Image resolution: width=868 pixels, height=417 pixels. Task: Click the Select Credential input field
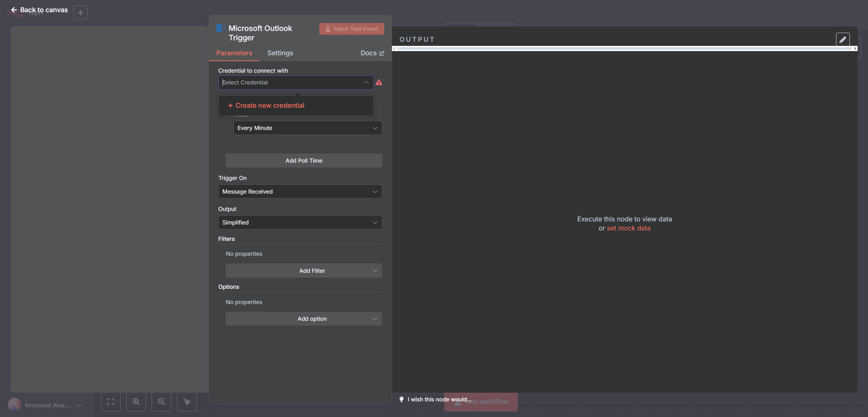point(291,83)
